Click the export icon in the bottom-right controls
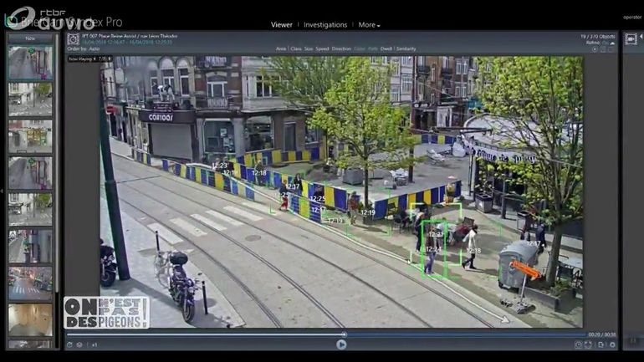 click(x=601, y=344)
